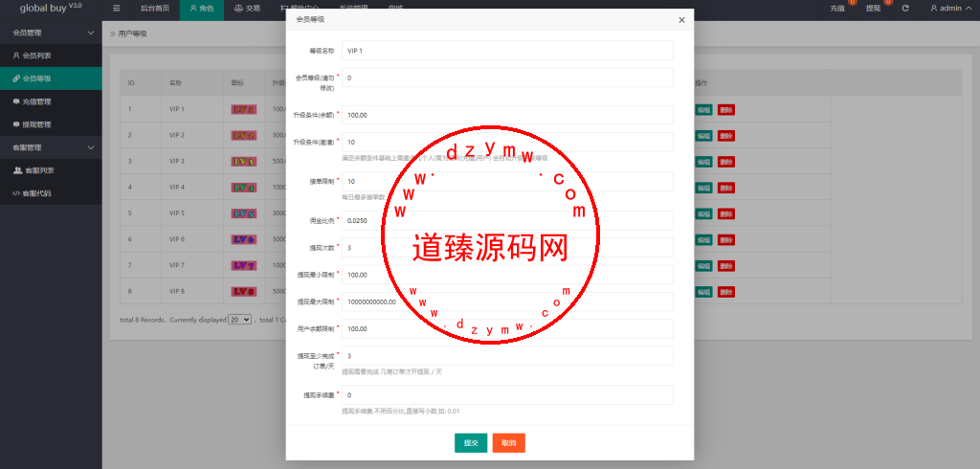Image resolution: width=980 pixels, height=469 pixels.
Task: Click 删除 in the VIP 7 row
Action: [x=725, y=266]
